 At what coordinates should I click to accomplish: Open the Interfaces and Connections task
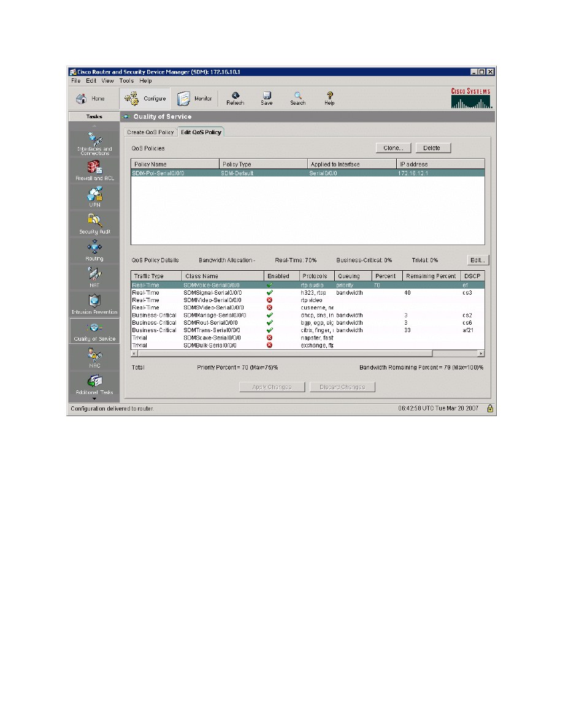tap(94, 142)
